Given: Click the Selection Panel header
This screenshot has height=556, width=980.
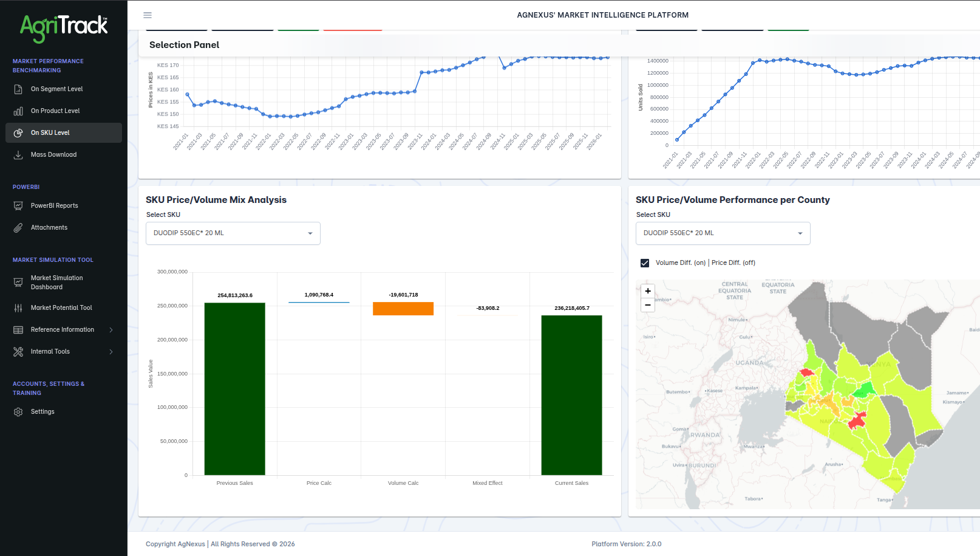Looking at the screenshot, I should 185,45.
